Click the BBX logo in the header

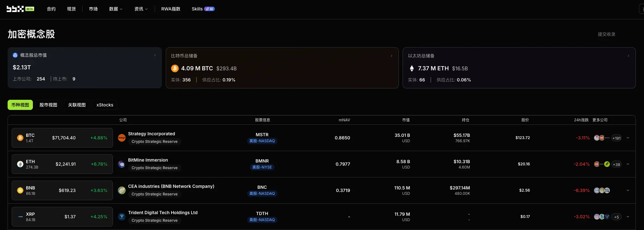(x=15, y=9)
